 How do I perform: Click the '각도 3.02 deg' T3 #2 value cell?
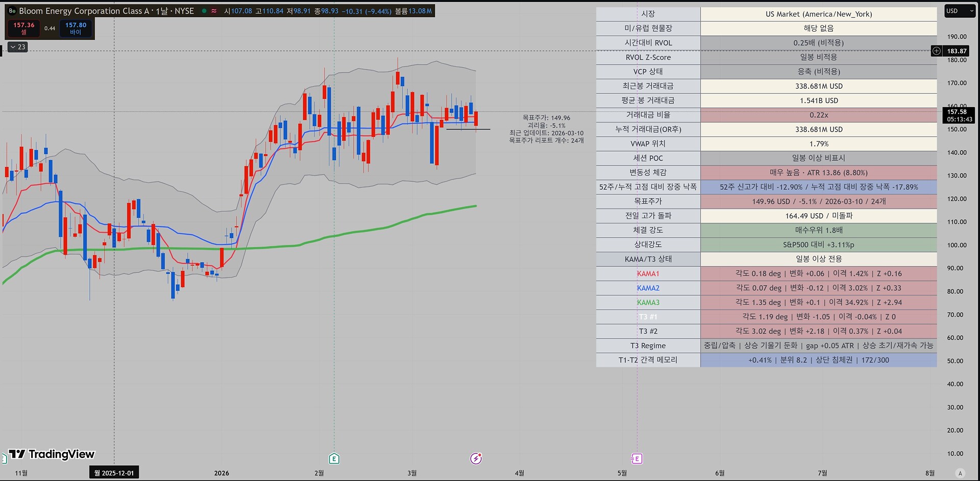pyautogui.click(x=819, y=331)
